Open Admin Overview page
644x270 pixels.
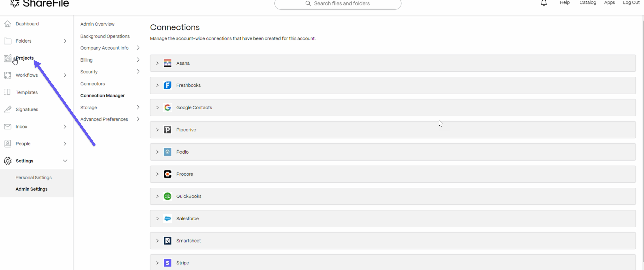pyautogui.click(x=97, y=24)
